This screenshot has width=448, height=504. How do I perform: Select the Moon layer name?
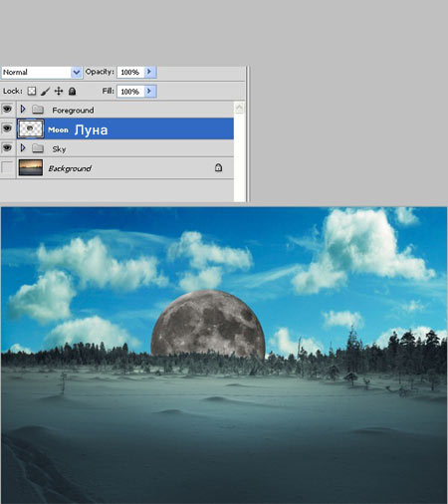[x=78, y=129]
